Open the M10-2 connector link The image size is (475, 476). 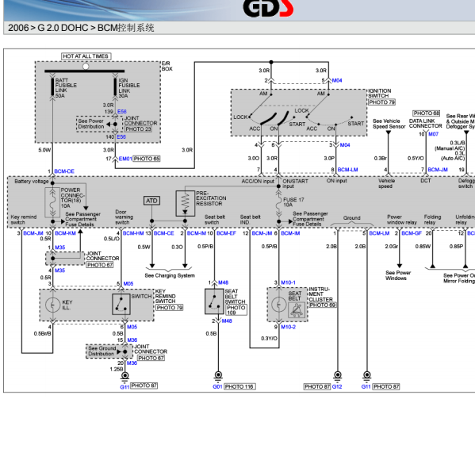(289, 327)
